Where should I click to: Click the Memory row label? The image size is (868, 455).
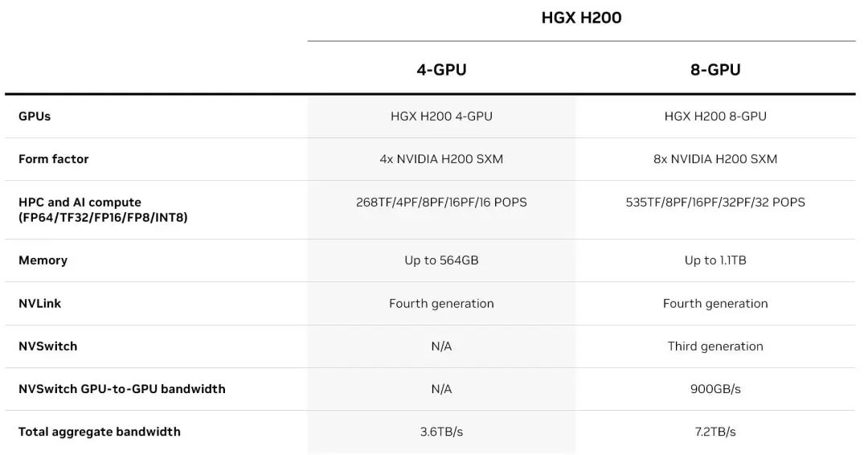[43, 260]
